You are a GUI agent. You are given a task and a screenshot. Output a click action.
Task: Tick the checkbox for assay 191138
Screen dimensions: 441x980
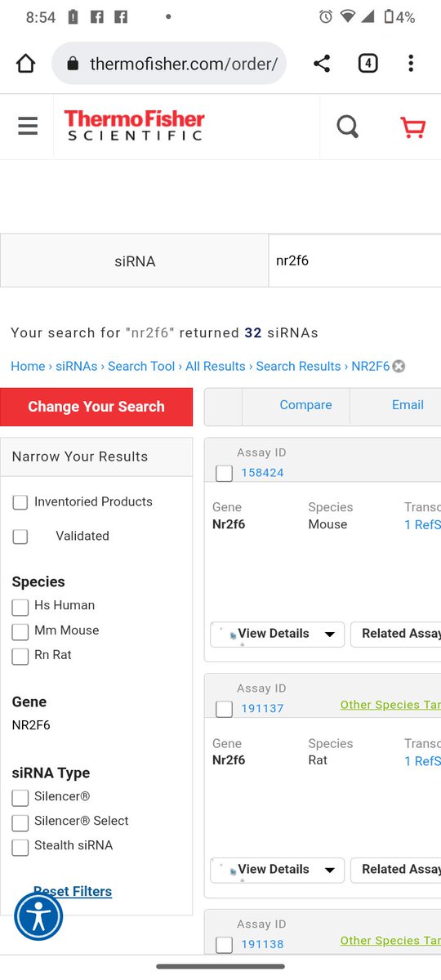click(x=224, y=945)
